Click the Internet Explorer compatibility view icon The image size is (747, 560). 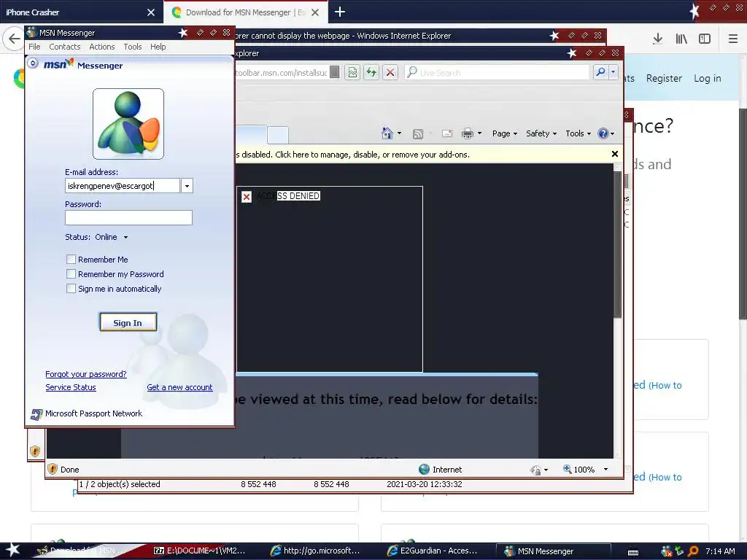tap(352, 72)
